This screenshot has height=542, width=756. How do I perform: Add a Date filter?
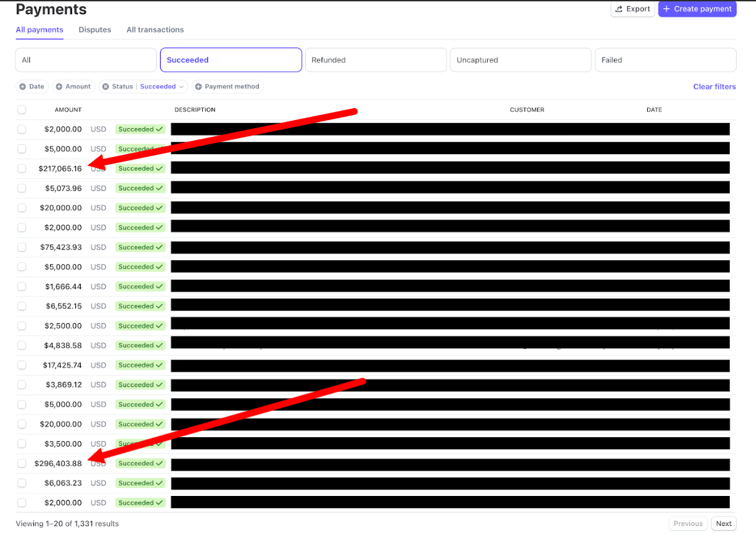(x=32, y=87)
